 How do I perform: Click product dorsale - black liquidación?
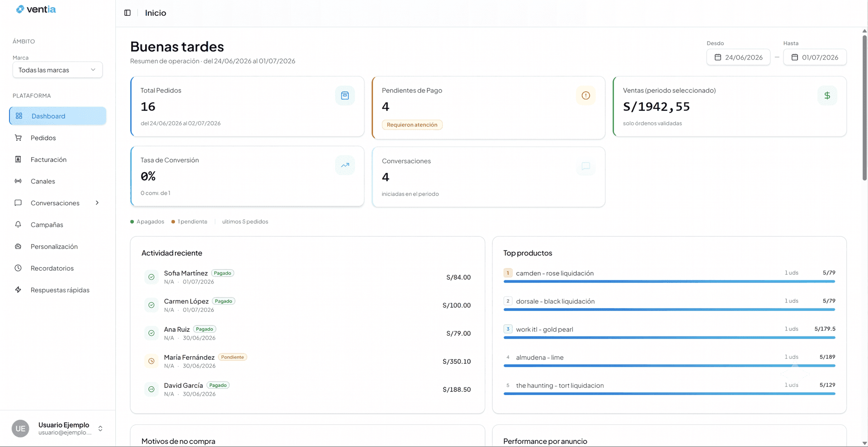click(555, 301)
